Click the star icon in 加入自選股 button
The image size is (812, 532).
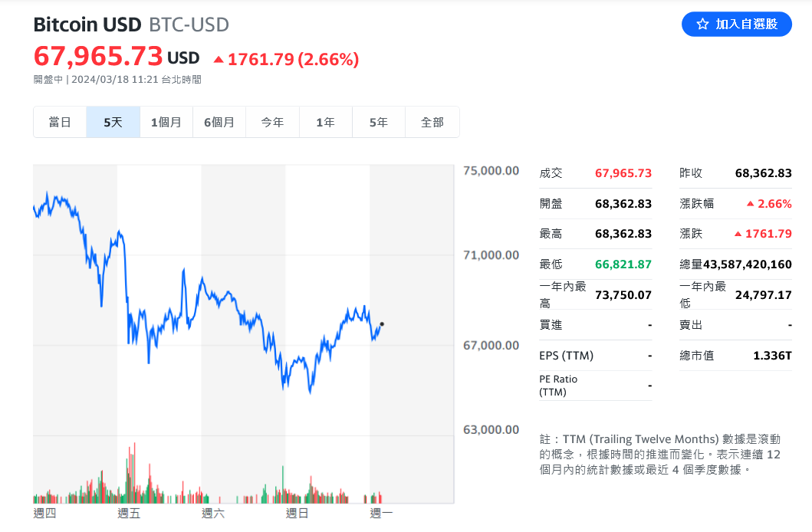click(702, 24)
